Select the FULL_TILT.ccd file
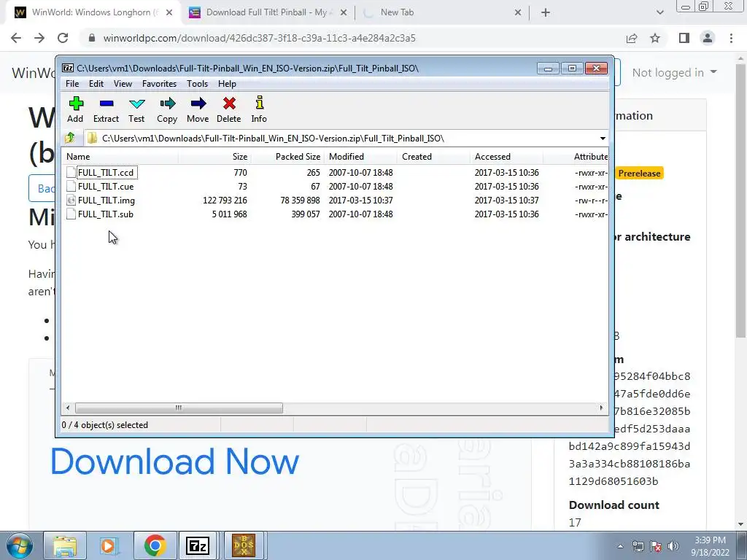 (106, 173)
